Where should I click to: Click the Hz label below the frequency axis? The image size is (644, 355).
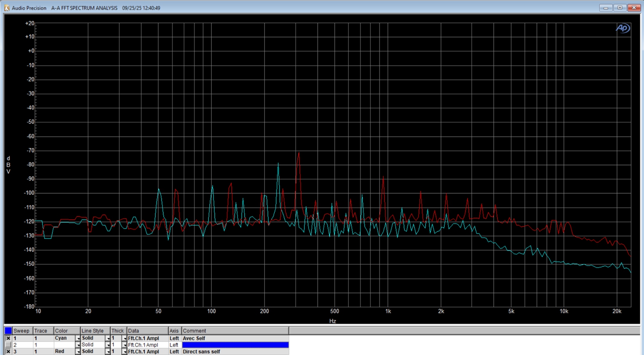coord(332,321)
